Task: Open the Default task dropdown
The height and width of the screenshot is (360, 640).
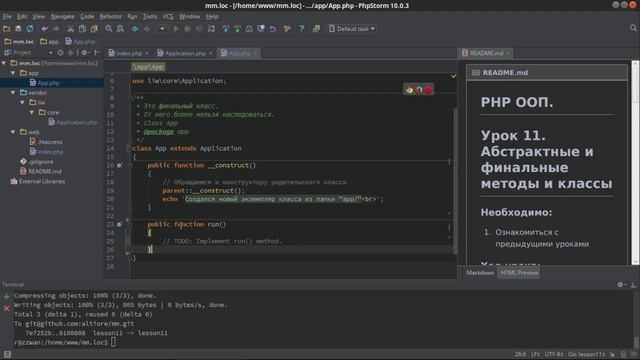Action: coord(352,29)
